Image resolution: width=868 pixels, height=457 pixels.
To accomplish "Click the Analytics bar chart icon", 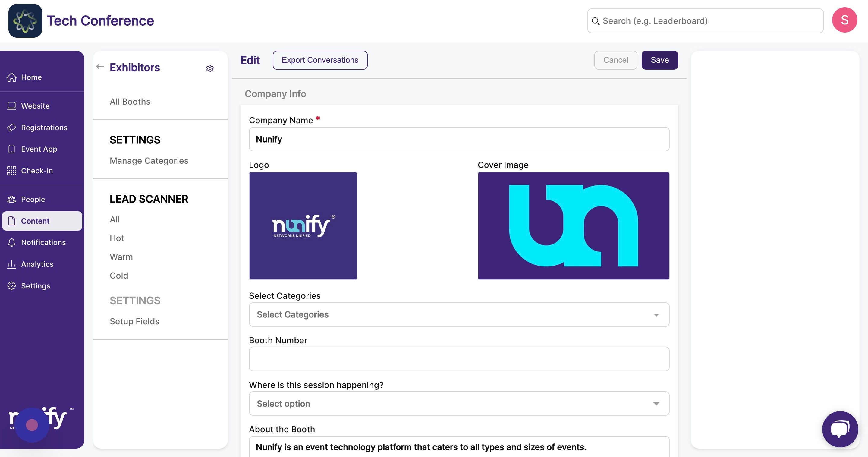I will click(12, 264).
